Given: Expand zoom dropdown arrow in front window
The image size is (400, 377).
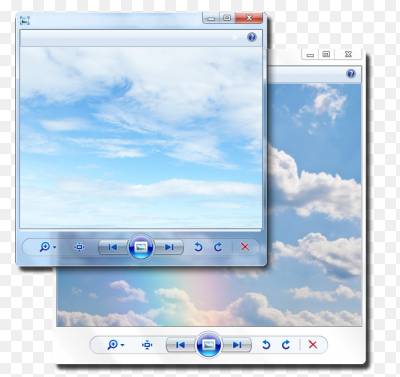Looking at the screenshot, I should point(55,247).
